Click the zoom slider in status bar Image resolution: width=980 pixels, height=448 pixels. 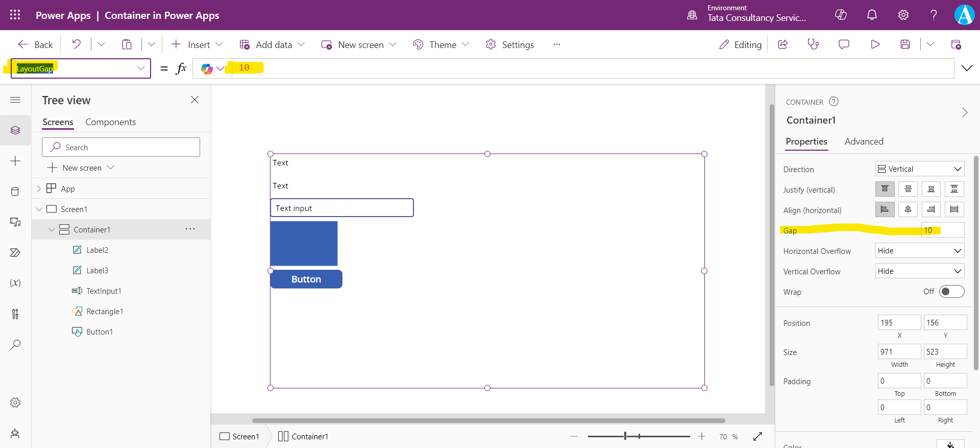[x=638, y=436]
